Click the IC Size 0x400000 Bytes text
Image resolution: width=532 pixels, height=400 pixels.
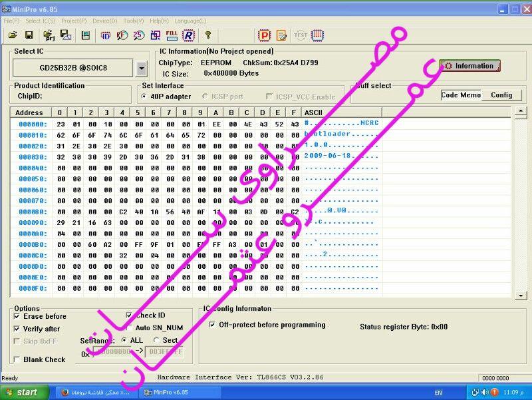(x=210, y=73)
